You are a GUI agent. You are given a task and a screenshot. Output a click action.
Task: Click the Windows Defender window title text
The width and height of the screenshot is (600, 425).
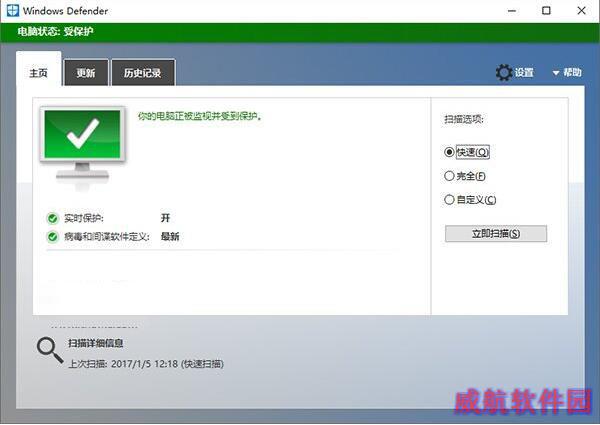click(65, 11)
